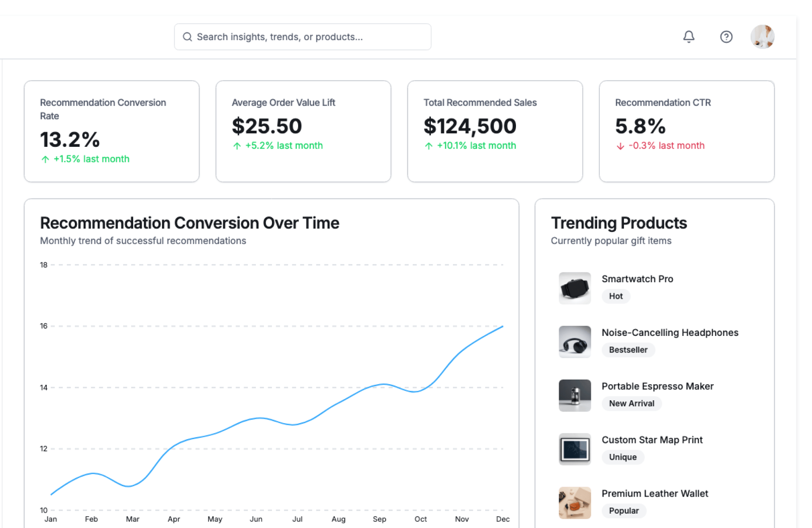Open the Noise-Cancelling Headphones thumbnail
This screenshot has height=528, width=812.
(x=574, y=342)
